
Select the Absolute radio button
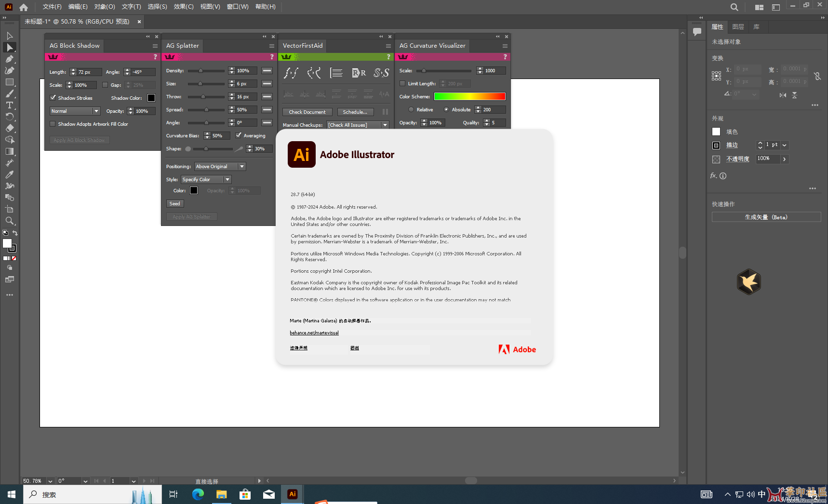[446, 109]
